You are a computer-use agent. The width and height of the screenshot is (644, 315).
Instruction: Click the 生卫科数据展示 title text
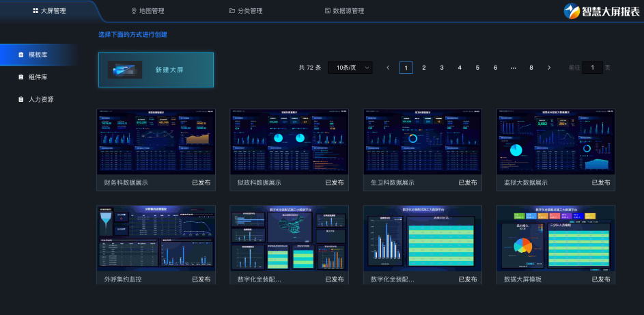tap(393, 182)
